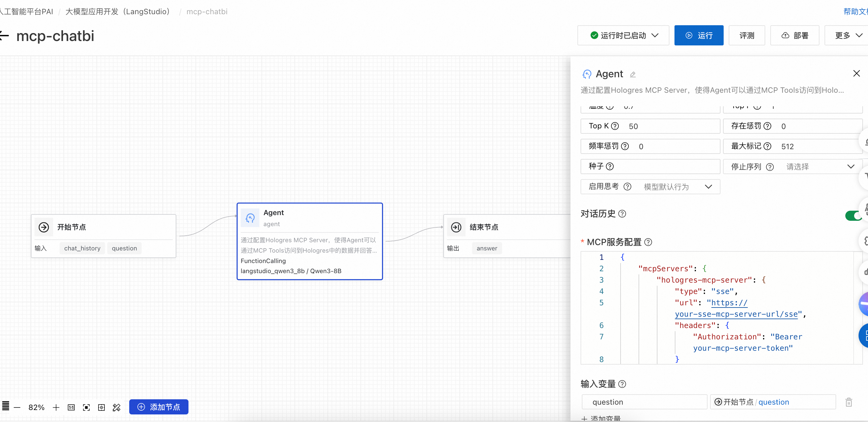
Task: Click the 频率惩罚 value field
Action: pyautogui.click(x=650, y=146)
